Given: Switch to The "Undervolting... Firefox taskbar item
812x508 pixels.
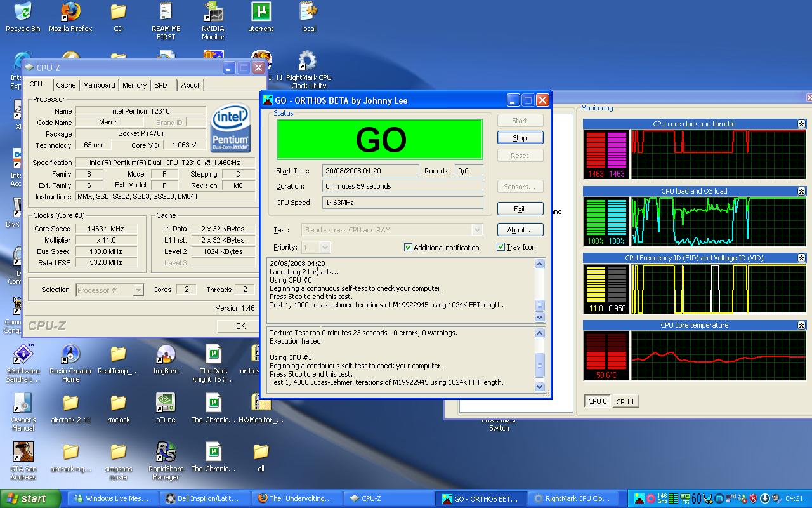Looking at the screenshot, I should tap(296, 498).
